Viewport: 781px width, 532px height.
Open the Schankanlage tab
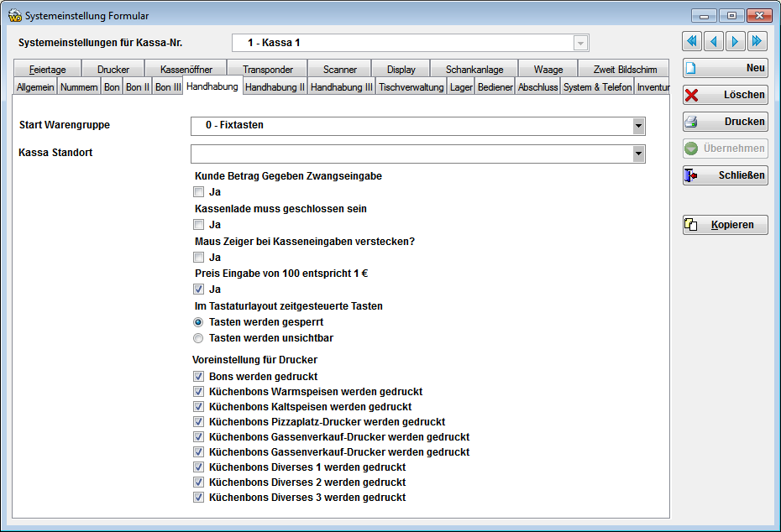coord(474,69)
